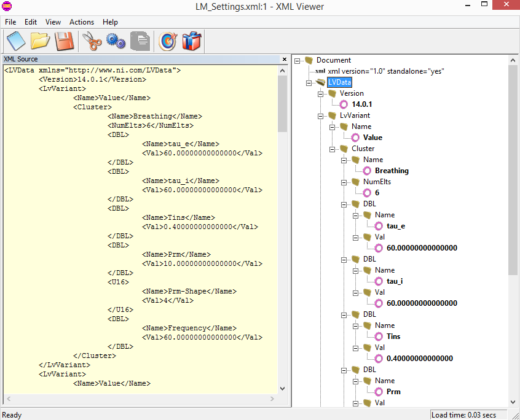Open the Actions menu
This screenshot has width=520, height=420.
click(82, 22)
